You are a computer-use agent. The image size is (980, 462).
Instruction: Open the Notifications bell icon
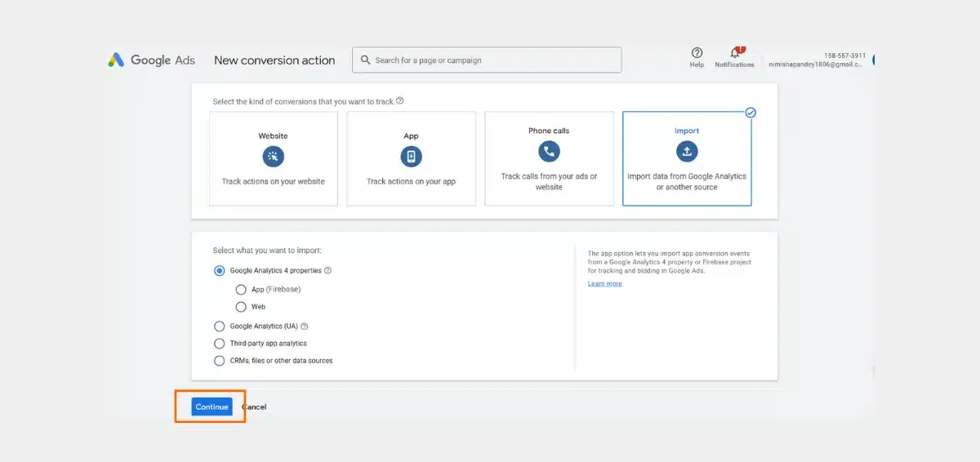(x=734, y=53)
